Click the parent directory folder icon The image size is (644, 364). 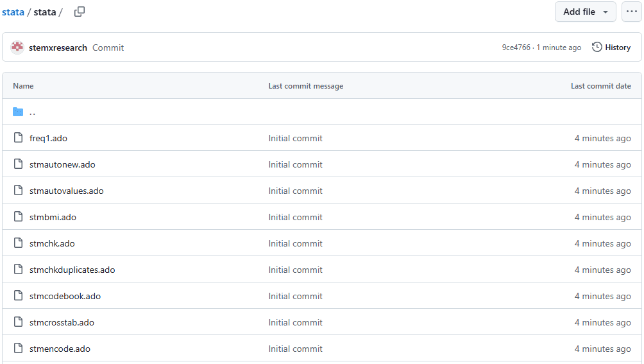click(x=18, y=112)
